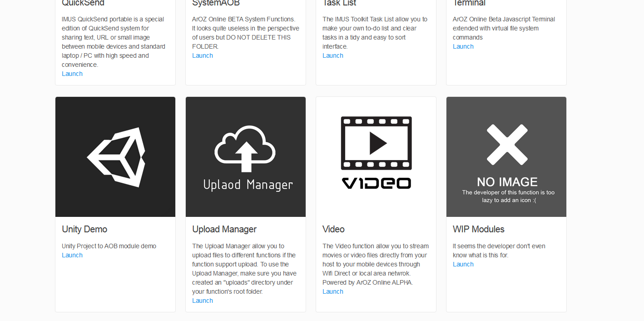Click the misspelled 'Uplaod Manager' thumbnail caption
The width and height of the screenshot is (644, 321).
click(248, 185)
